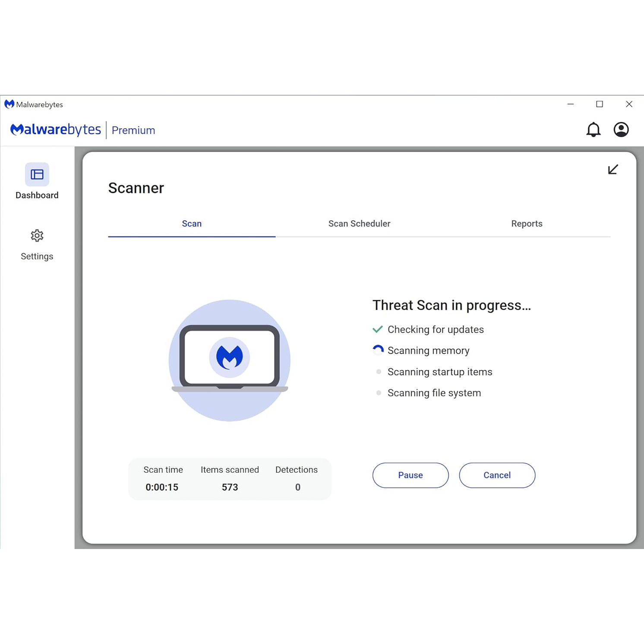The image size is (644, 644).
Task: Open the user account icon
Action: [x=621, y=129]
